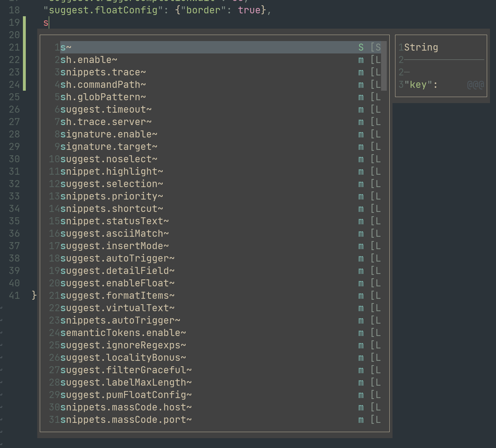The width and height of the screenshot is (496, 448).
Task: Click the 'm' kind icon for suggest.timeout~
Action: (x=361, y=109)
